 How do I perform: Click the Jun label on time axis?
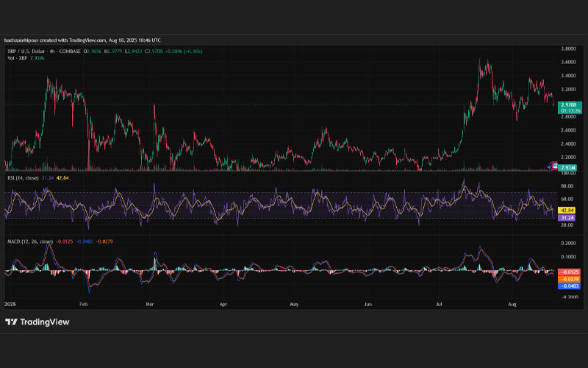tap(368, 304)
